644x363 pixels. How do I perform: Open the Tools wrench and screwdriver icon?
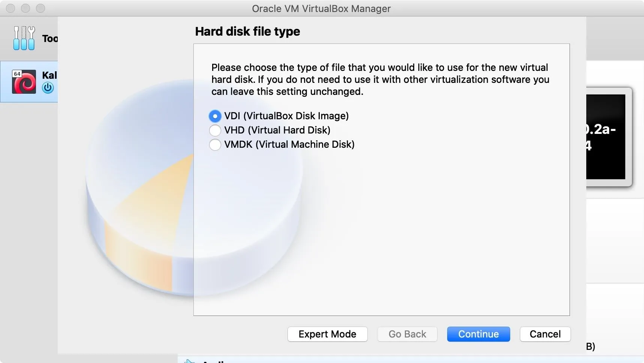click(x=24, y=38)
